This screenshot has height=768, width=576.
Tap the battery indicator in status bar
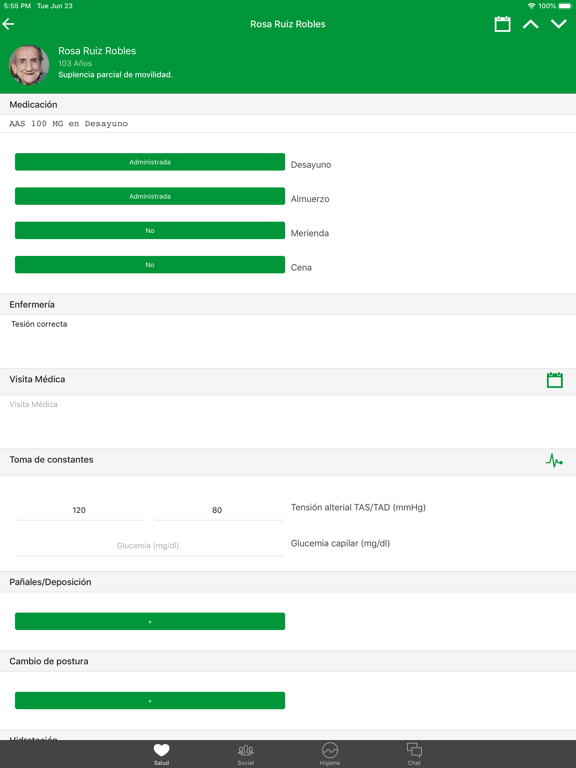[565, 6]
